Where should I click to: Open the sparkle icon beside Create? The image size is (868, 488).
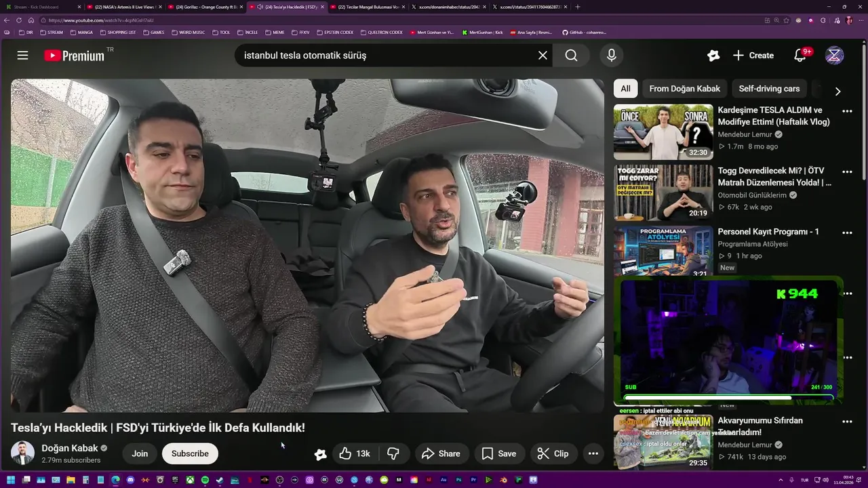(x=713, y=56)
